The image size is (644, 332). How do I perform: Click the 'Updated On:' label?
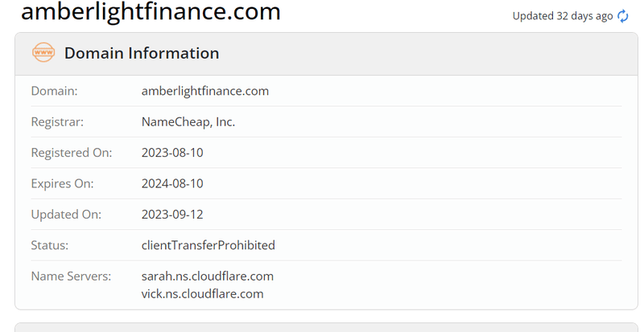pos(66,214)
